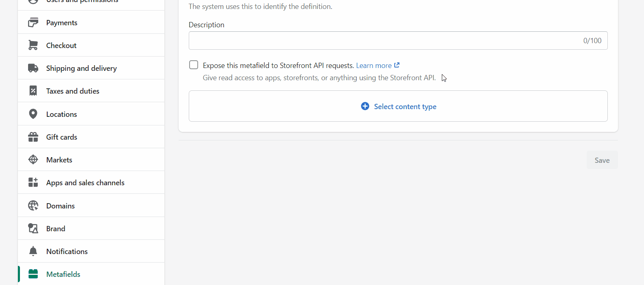
Task: Click the Checkout shopping cart icon
Action: 33,45
